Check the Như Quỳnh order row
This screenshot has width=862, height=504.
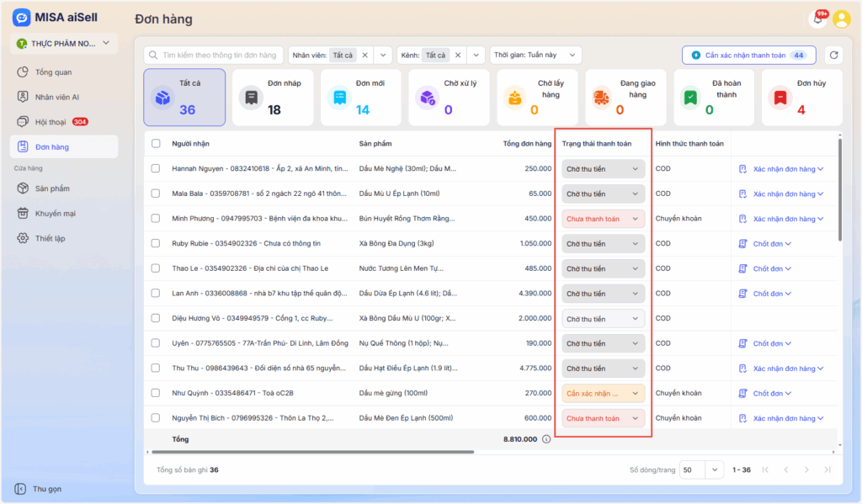[156, 394]
